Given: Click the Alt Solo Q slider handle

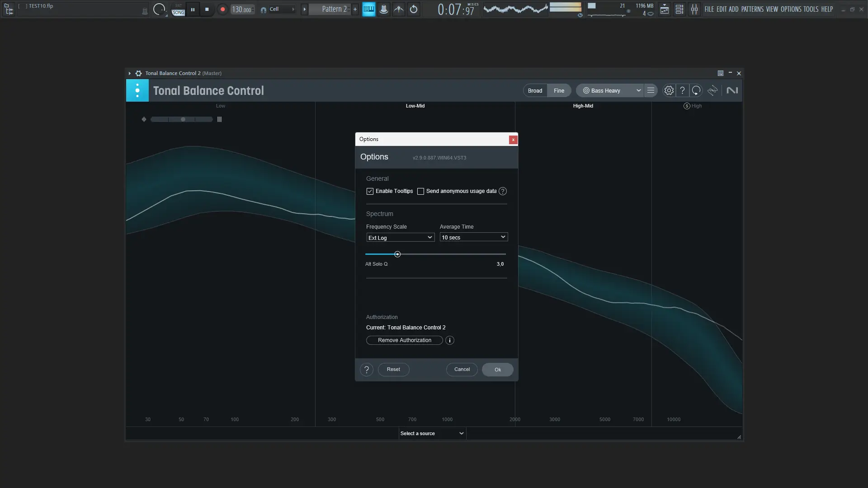Looking at the screenshot, I should [x=397, y=254].
